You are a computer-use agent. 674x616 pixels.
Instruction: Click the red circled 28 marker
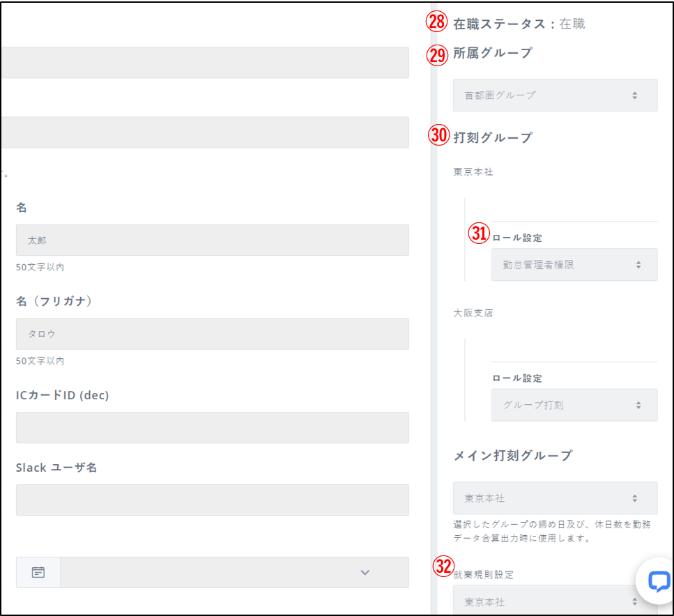pyautogui.click(x=436, y=22)
